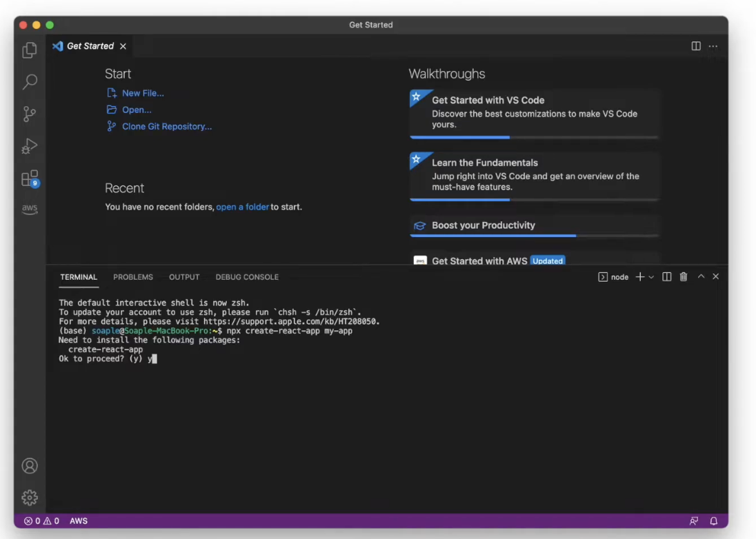Open the notifications bell in the status bar
Screen dimensions: 756x539
coord(714,521)
